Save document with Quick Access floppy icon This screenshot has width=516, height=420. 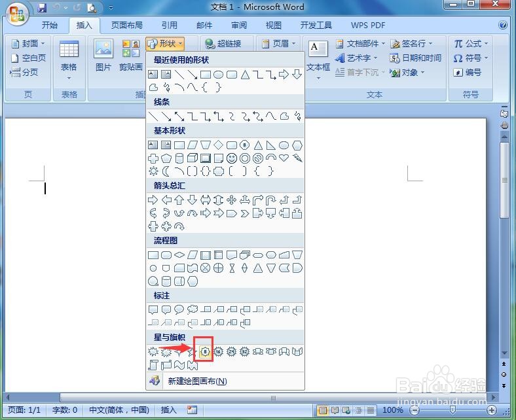coord(42,8)
